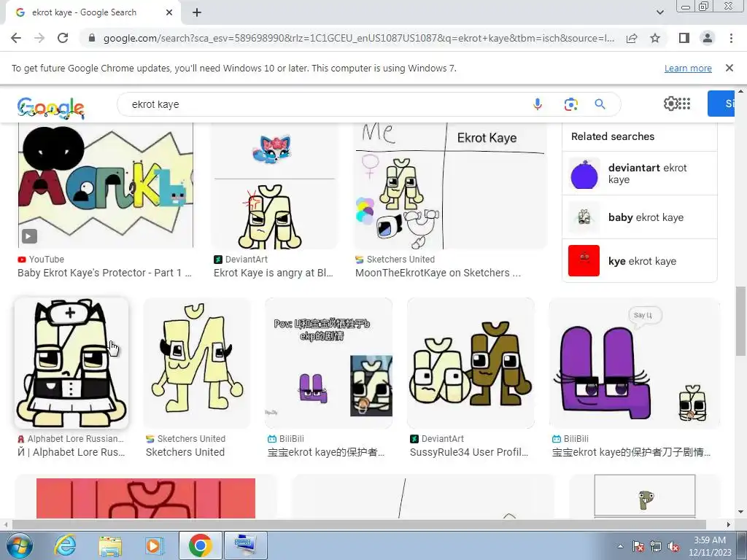Search related term deviantart ekrot kaye

[639, 174]
